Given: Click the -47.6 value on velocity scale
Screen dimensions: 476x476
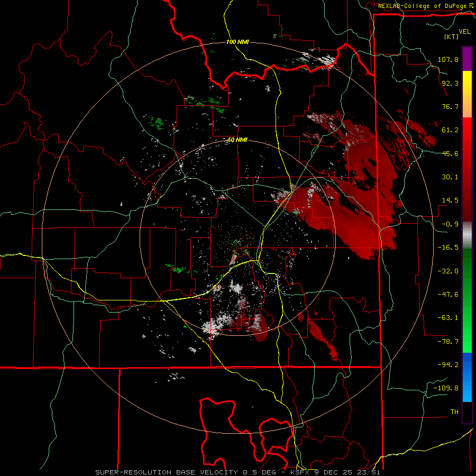Looking at the screenshot, I should pyautogui.click(x=448, y=295).
